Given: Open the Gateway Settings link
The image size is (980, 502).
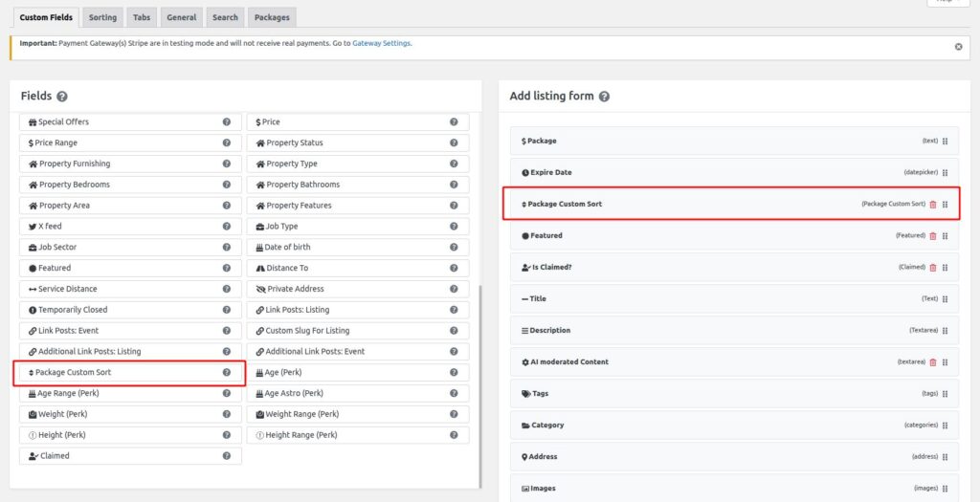Looking at the screenshot, I should click(x=382, y=43).
